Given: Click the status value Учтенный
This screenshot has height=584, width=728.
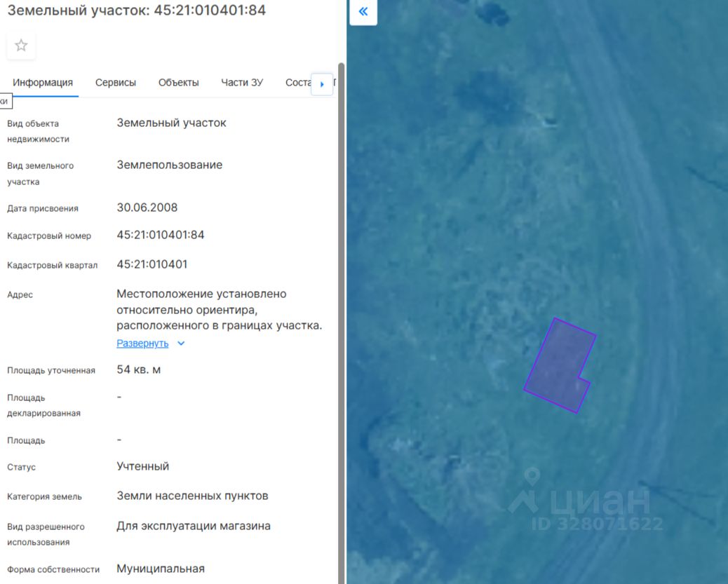Looking at the screenshot, I should tap(143, 466).
